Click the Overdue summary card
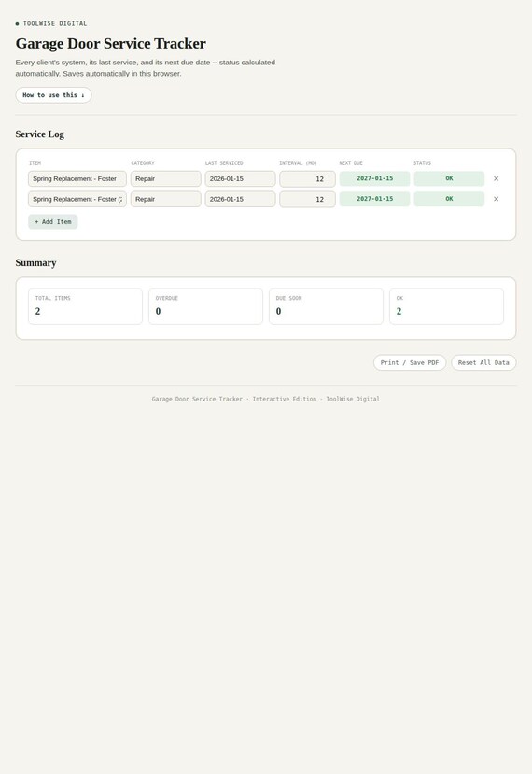The height and width of the screenshot is (774, 532). click(x=205, y=306)
